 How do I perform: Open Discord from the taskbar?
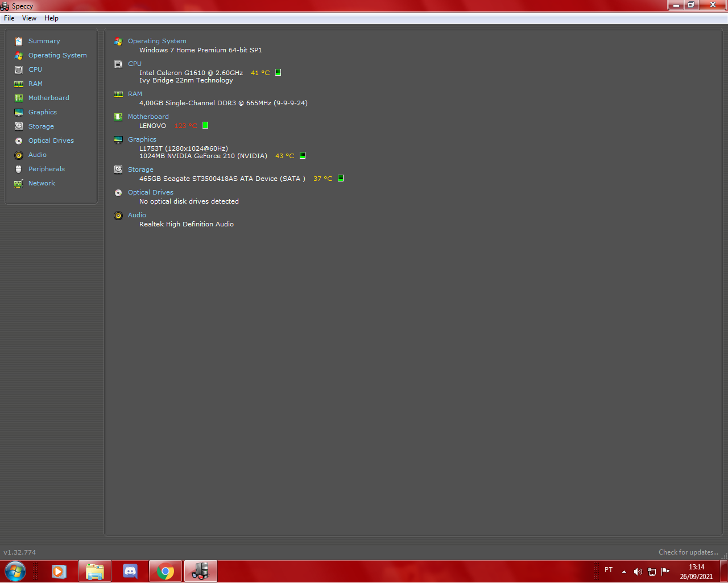pos(130,571)
